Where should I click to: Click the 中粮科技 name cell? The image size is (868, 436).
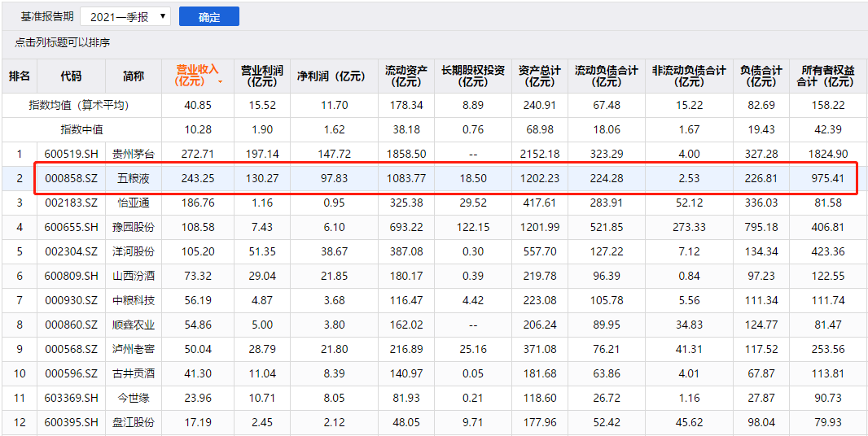tap(134, 300)
